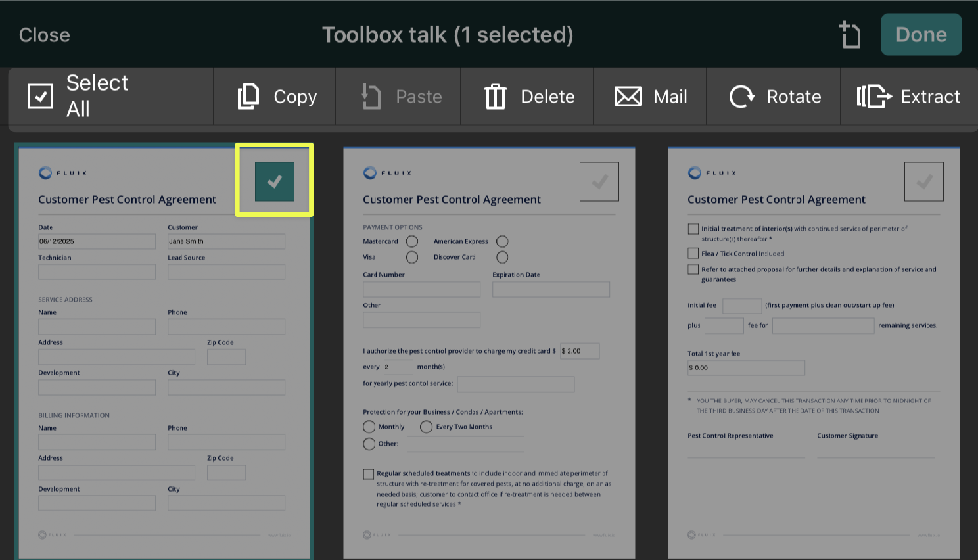Choose the Mastercard radio button

412,242
